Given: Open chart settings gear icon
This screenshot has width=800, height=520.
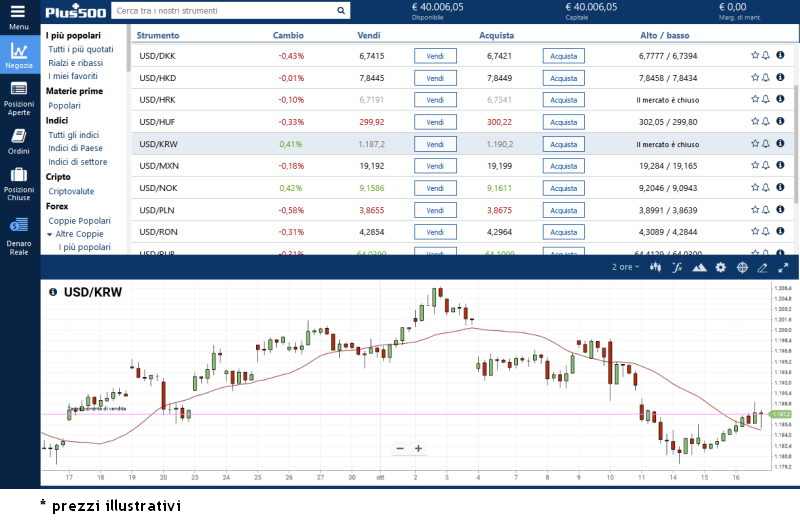Looking at the screenshot, I should (x=720, y=268).
